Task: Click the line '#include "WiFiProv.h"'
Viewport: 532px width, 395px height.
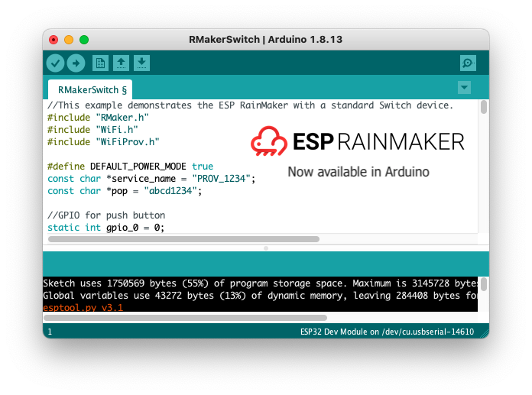Action: pos(103,142)
